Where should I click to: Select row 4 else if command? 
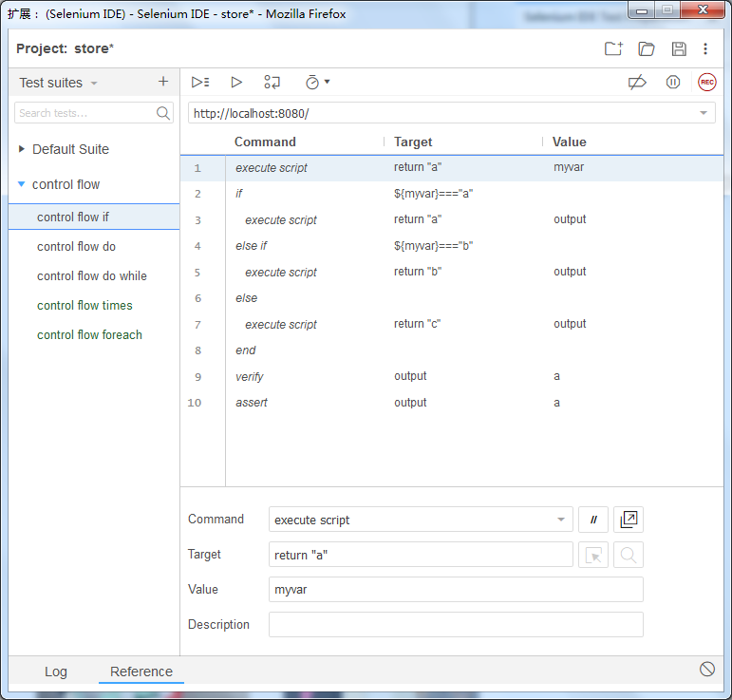(x=452, y=246)
